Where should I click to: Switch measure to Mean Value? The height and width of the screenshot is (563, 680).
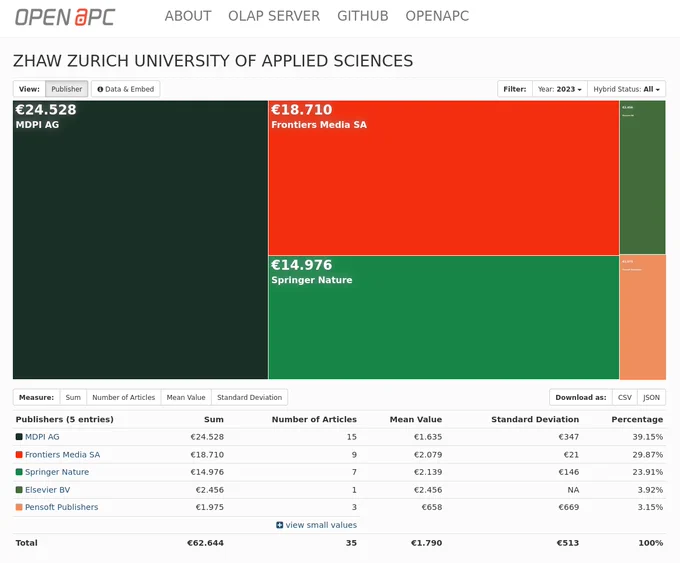(186, 397)
